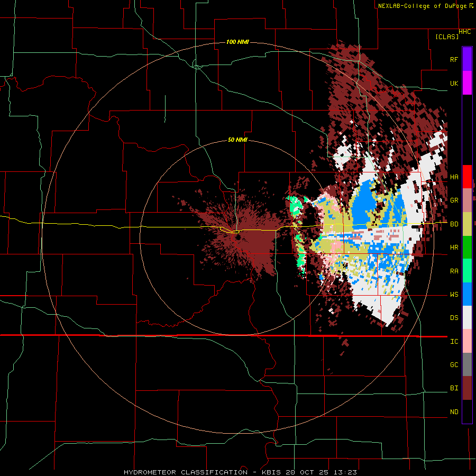This screenshot has height=476, width=476.
Task: Click the GR legend label
Action: click(x=454, y=200)
